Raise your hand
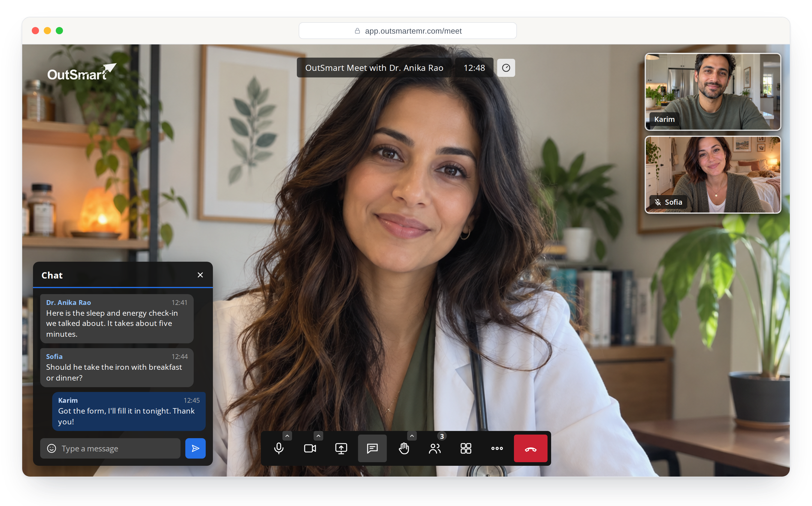Viewport: 812px width, 506px height. pos(404,448)
